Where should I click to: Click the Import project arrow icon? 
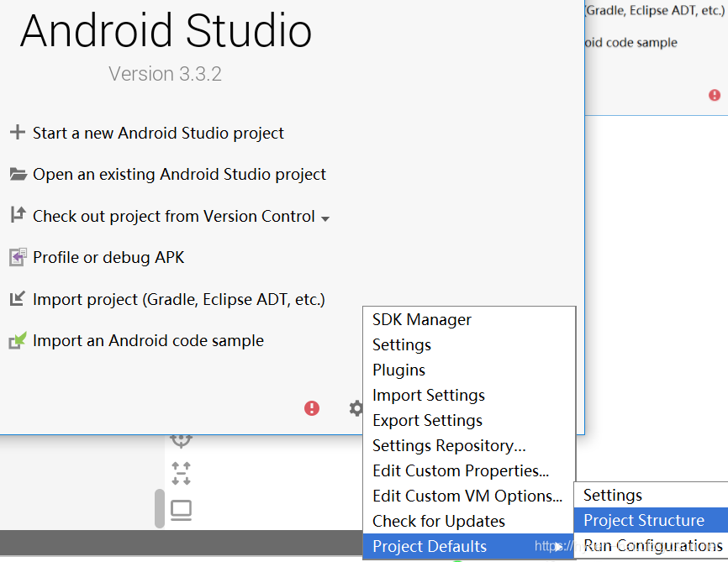[x=18, y=298]
